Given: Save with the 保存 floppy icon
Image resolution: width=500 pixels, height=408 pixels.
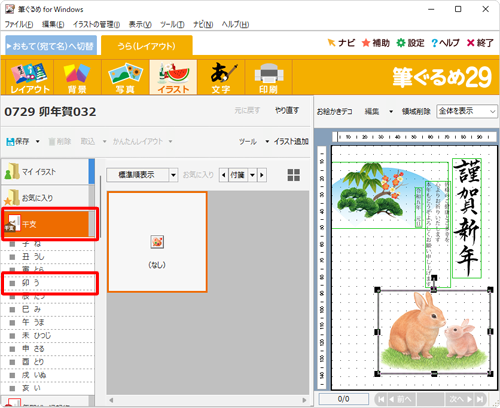Looking at the screenshot, I should pos(18,142).
